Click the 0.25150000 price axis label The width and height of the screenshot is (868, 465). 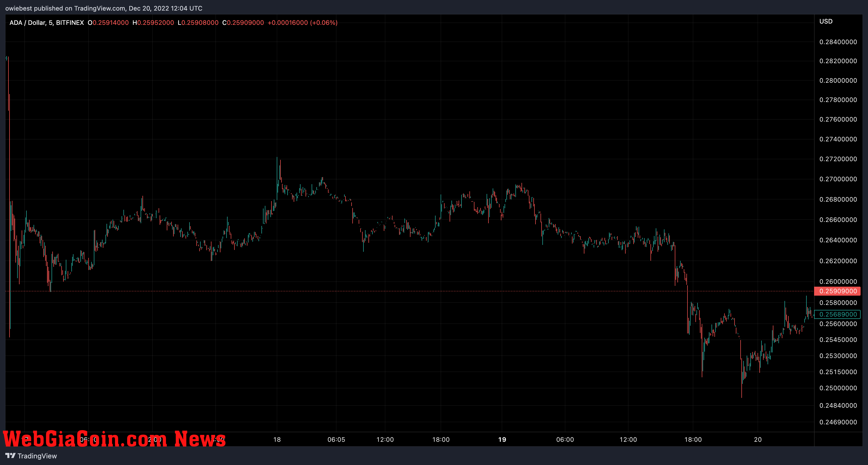(838, 372)
